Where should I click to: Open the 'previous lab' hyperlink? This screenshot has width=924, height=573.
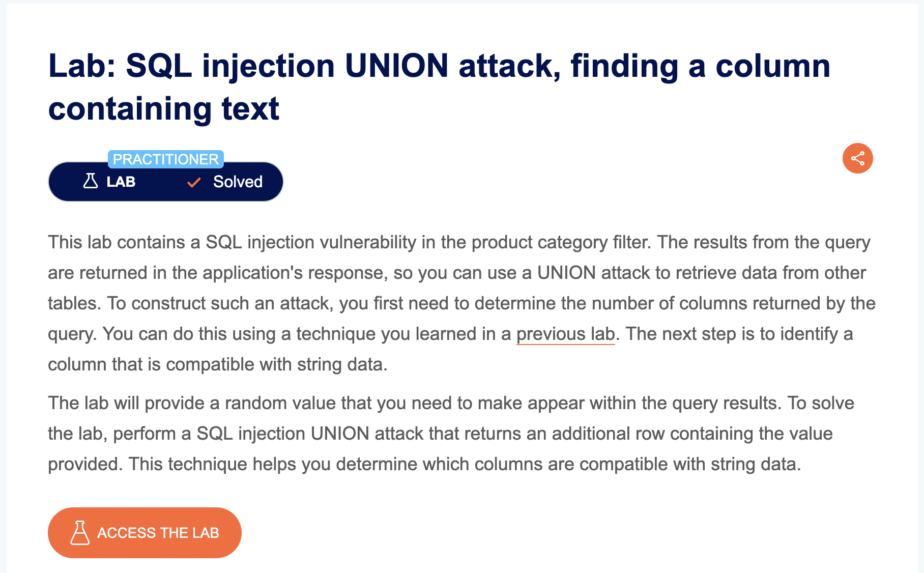[x=566, y=334]
